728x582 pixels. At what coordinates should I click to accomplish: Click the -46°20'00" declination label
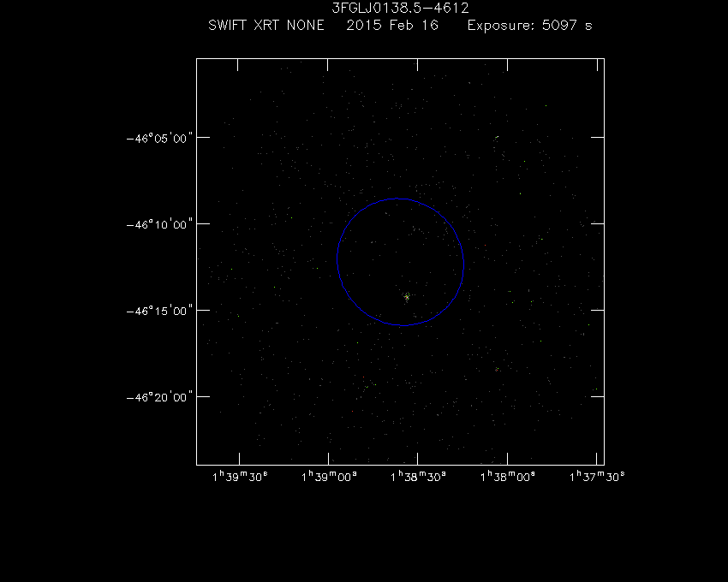[159, 397]
